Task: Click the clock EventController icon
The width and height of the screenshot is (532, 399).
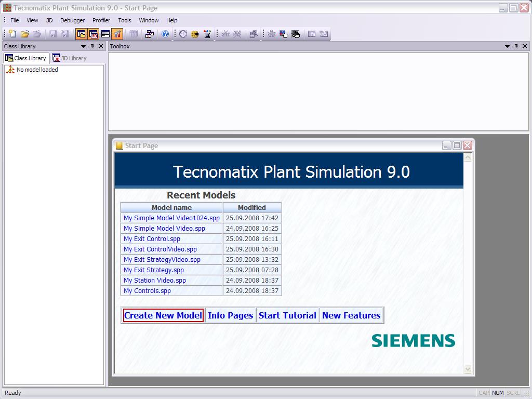Action: coord(183,34)
